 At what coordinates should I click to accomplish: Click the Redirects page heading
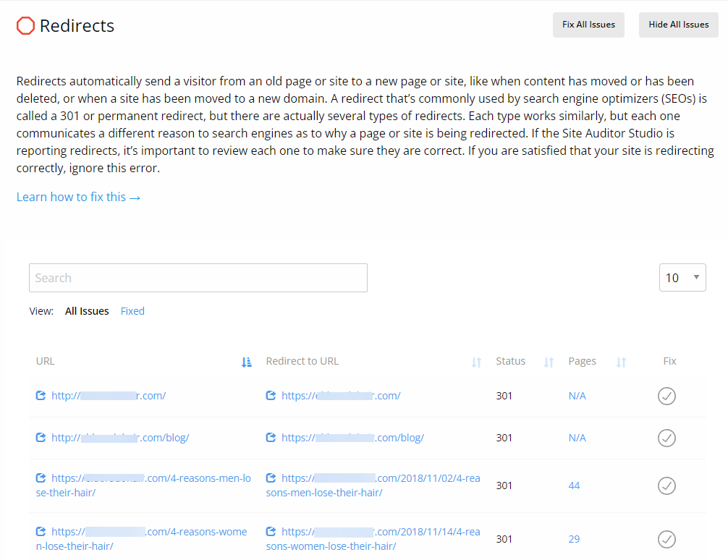click(x=77, y=25)
